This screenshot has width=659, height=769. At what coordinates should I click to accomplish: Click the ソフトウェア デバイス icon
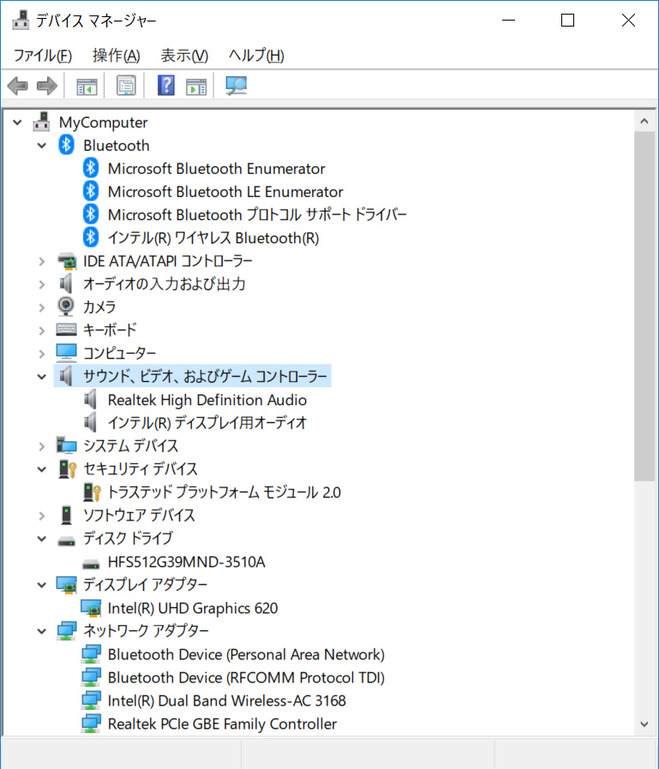coord(66,515)
